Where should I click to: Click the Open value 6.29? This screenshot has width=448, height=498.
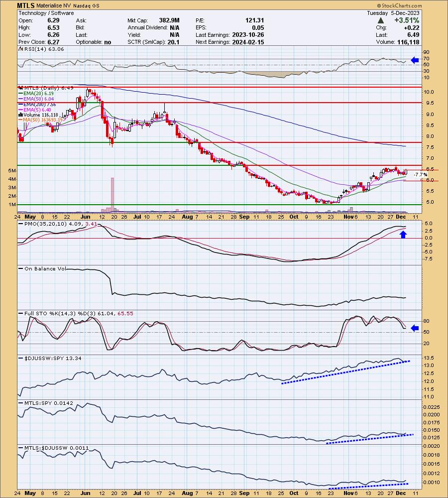coord(53,20)
